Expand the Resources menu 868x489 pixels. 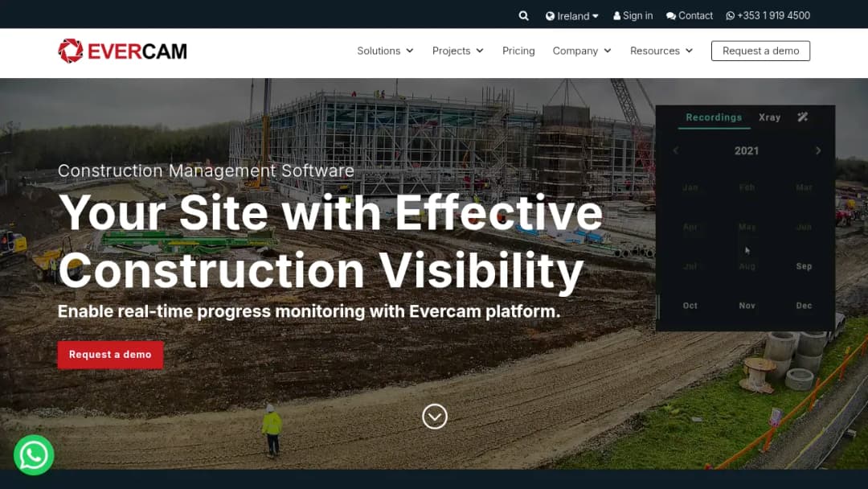pos(661,51)
